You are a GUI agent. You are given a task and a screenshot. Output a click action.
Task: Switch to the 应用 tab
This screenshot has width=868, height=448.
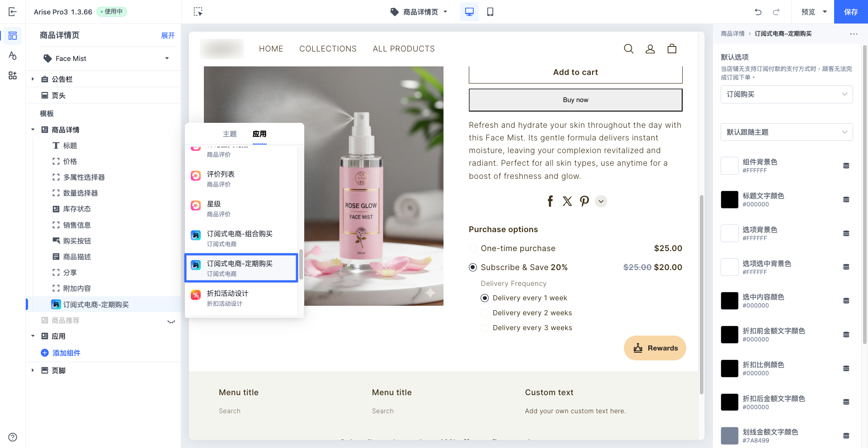click(x=259, y=134)
